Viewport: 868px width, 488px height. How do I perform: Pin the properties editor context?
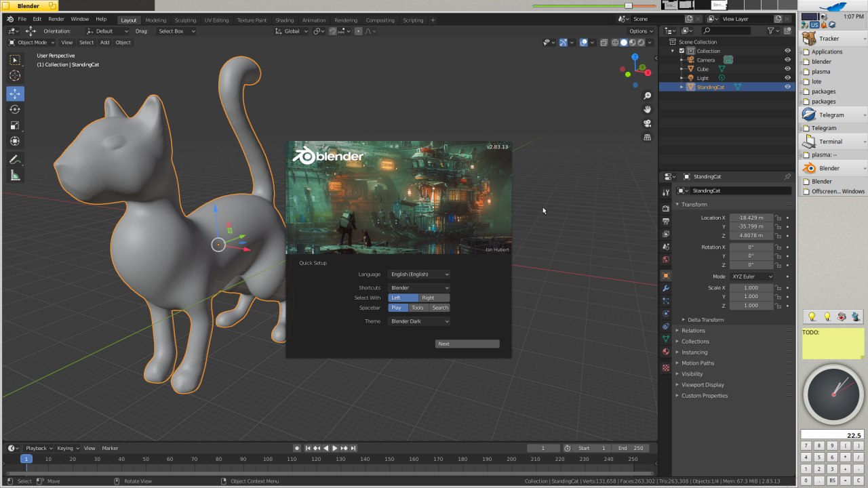pyautogui.click(x=787, y=177)
